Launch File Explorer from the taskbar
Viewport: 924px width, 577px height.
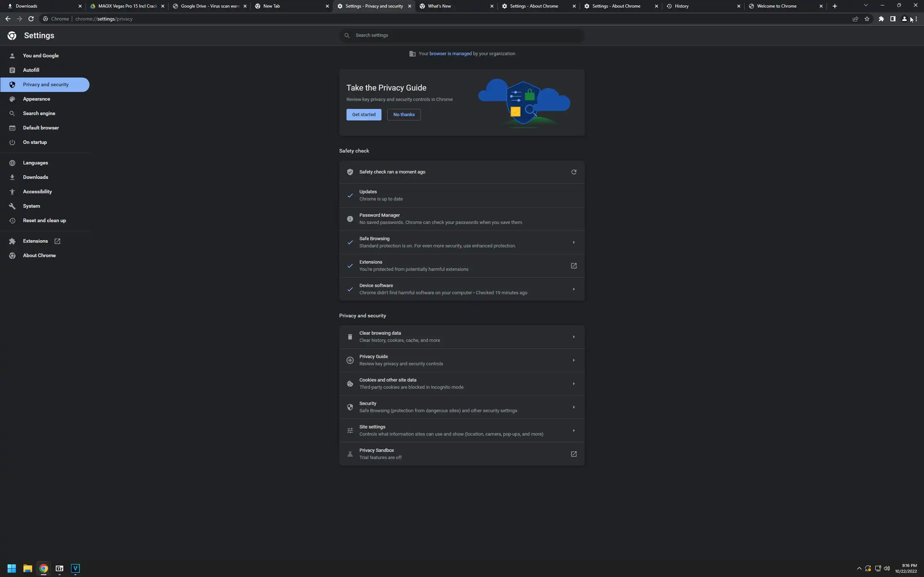click(27, 569)
